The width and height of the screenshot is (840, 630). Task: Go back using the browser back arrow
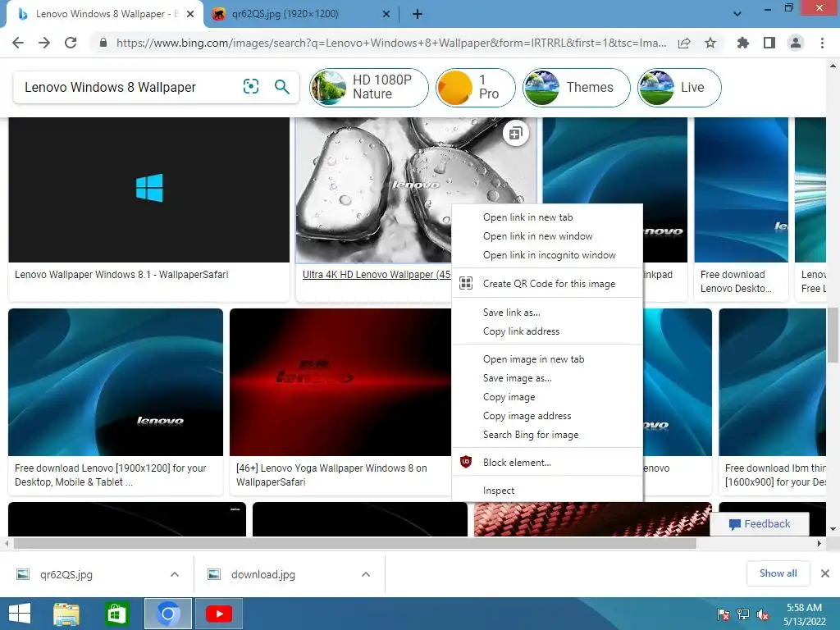[18, 43]
